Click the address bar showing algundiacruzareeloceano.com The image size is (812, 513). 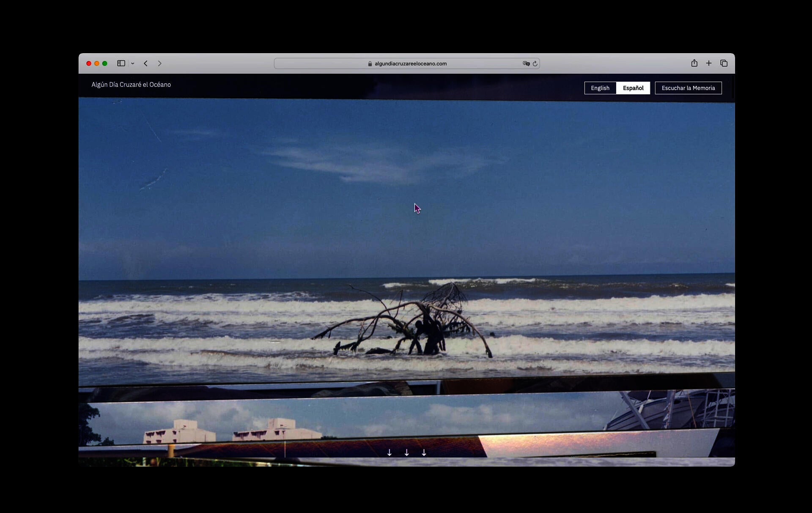coord(407,63)
